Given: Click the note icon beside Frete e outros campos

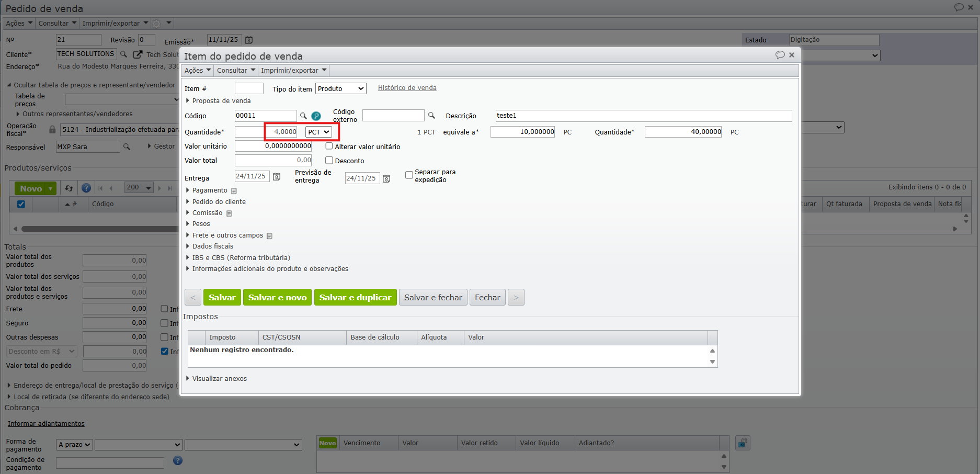Looking at the screenshot, I should click(x=269, y=236).
